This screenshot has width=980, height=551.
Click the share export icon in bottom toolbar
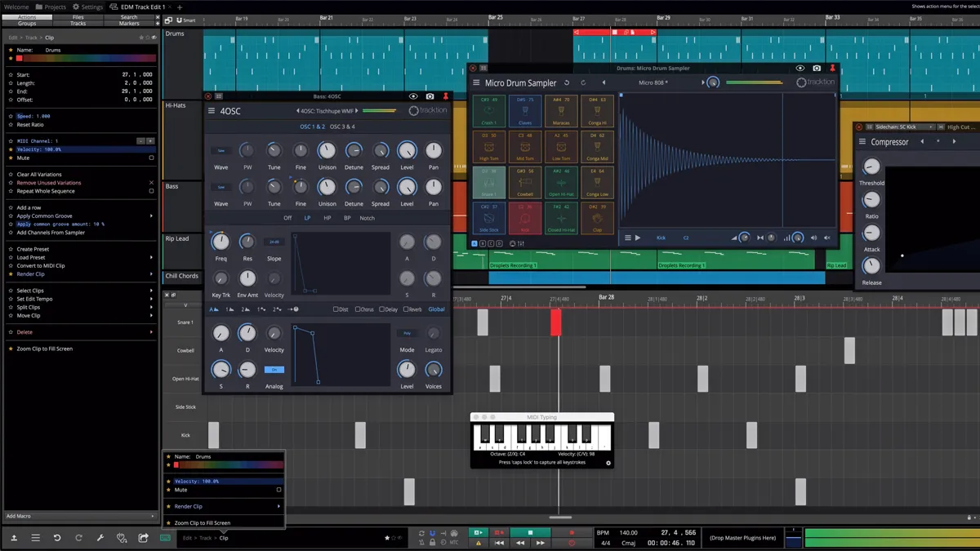(143, 538)
